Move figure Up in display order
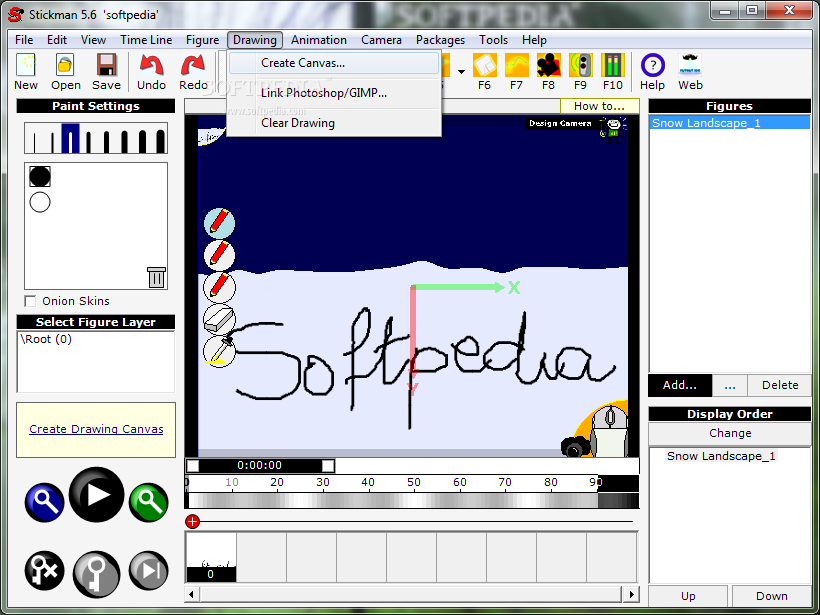This screenshot has width=820, height=615. (x=688, y=596)
